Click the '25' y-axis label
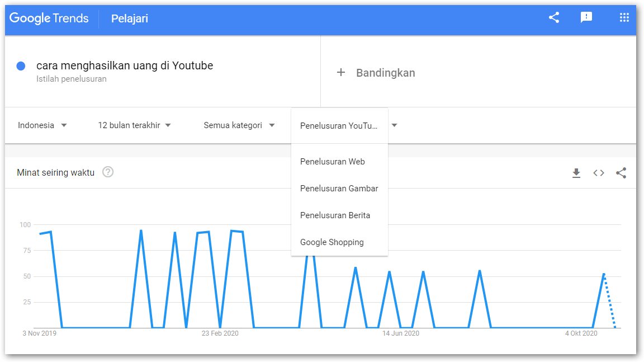 (x=27, y=303)
